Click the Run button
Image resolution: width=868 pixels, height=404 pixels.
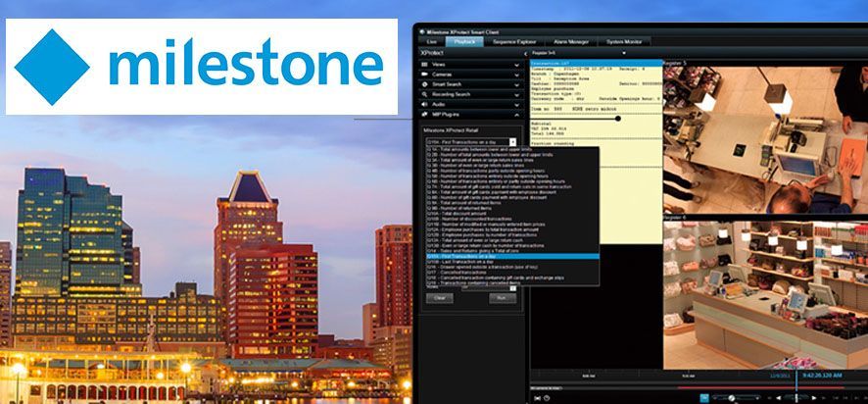[x=503, y=298]
